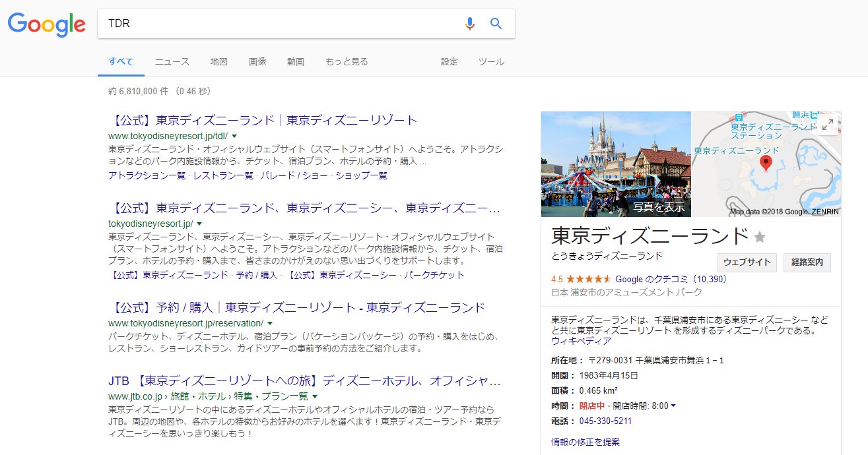
Task: Click the map thumbnail of Tokyo Disneyland
Action: (x=766, y=164)
